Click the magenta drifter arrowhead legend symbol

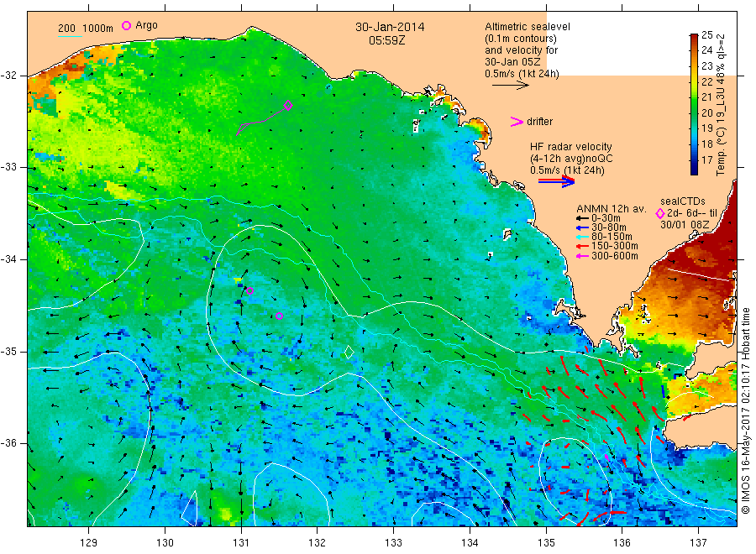tap(517, 122)
